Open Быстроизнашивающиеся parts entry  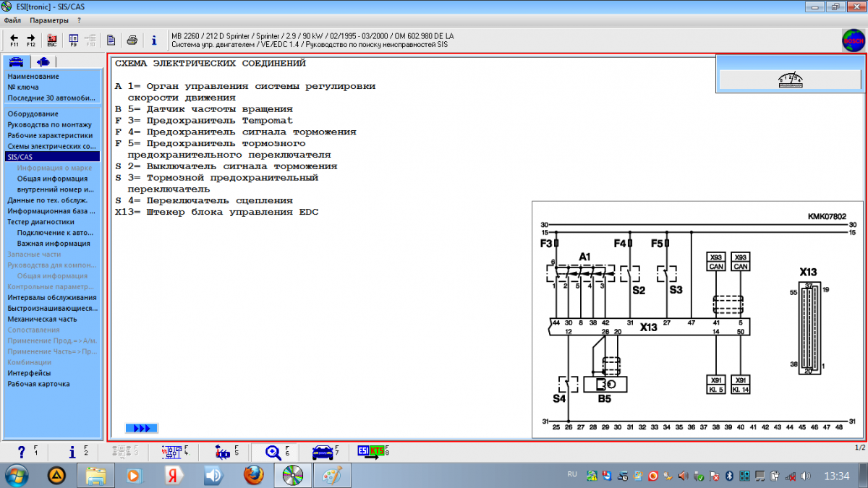coord(51,308)
